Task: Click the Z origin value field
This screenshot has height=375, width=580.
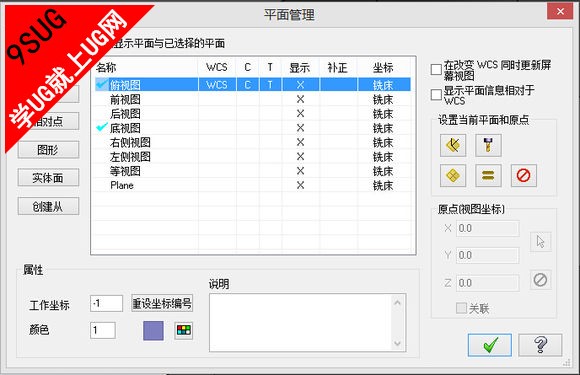Action: [488, 283]
